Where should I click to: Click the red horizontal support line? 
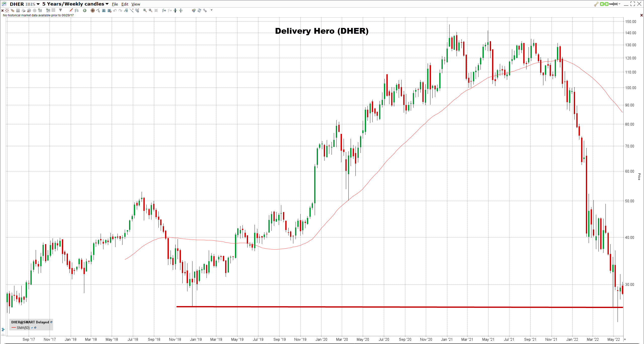point(400,307)
